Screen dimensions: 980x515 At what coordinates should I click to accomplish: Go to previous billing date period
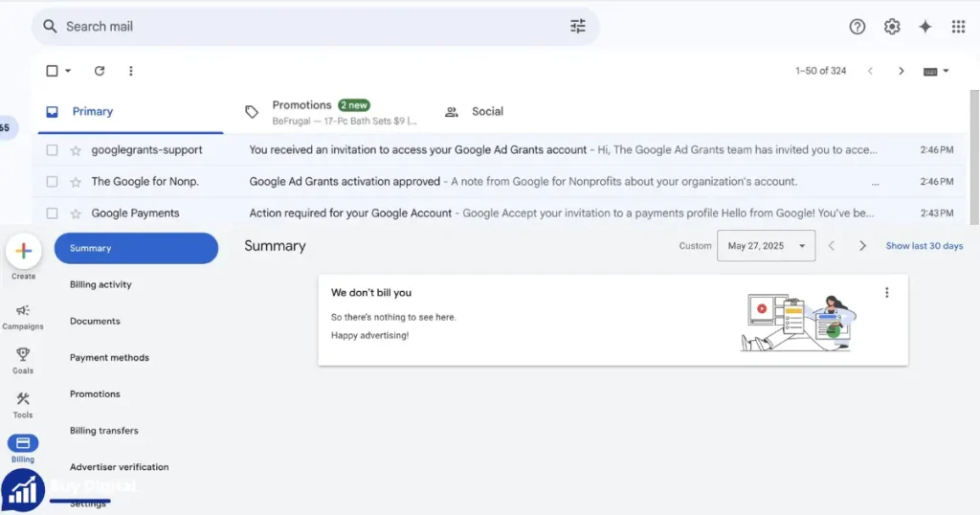coord(832,246)
